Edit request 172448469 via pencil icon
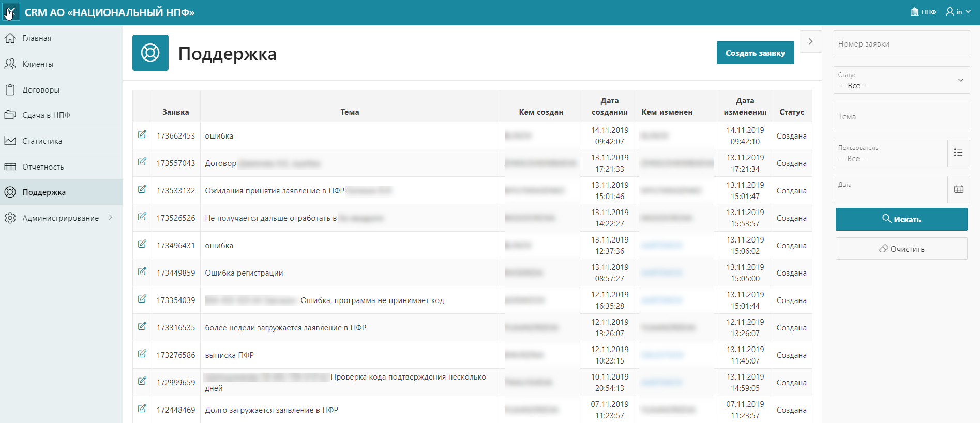Image resolution: width=980 pixels, height=423 pixels. [x=142, y=409]
